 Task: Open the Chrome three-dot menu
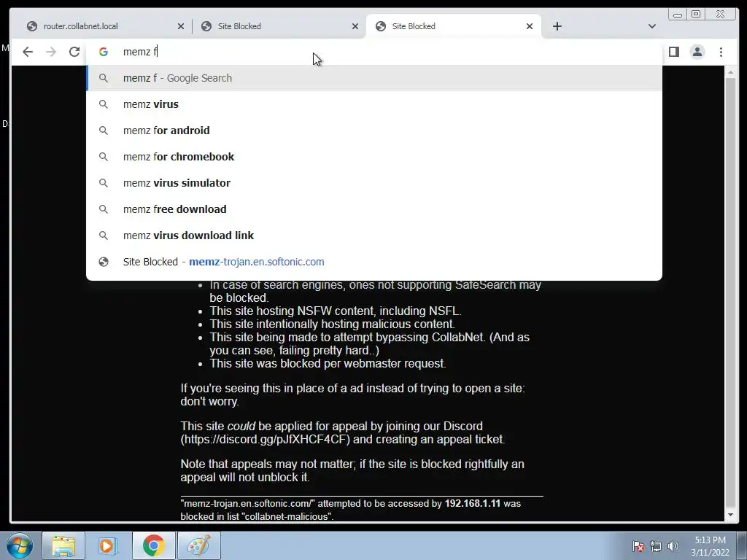(721, 52)
